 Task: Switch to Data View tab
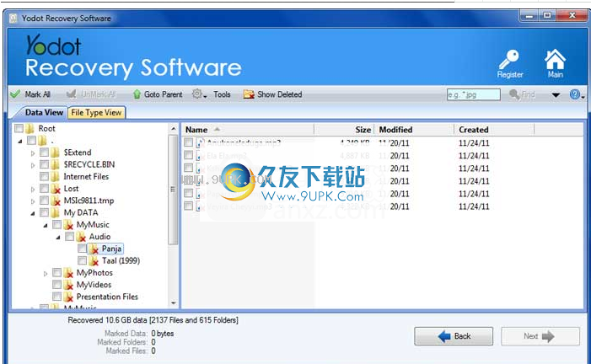click(x=44, y=112)
